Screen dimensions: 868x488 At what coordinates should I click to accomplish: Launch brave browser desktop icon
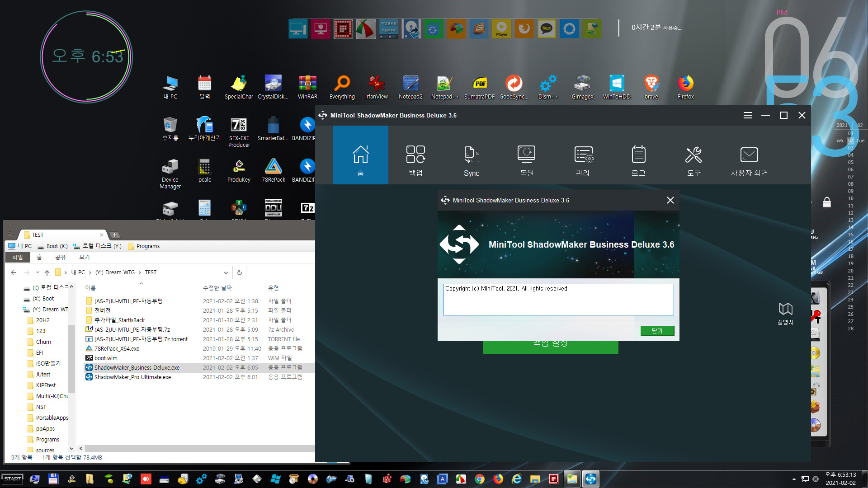click(x=651, y=87)
